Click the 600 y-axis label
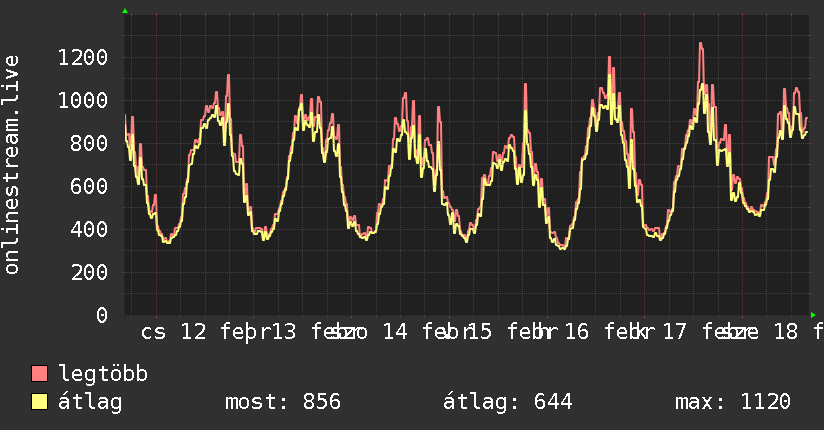This screenshot has width=824, height=430. click(x=89, y=186)
